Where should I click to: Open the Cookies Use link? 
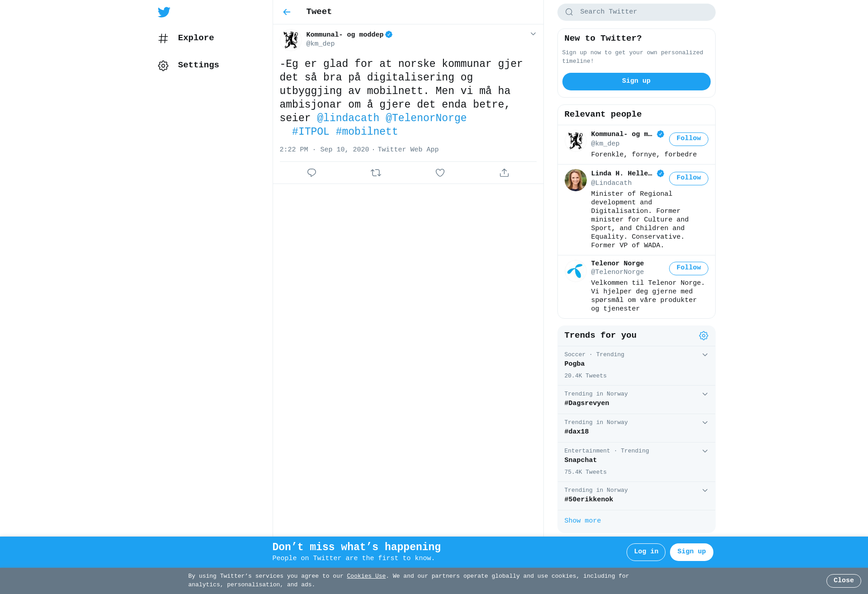tap(366, 576)
